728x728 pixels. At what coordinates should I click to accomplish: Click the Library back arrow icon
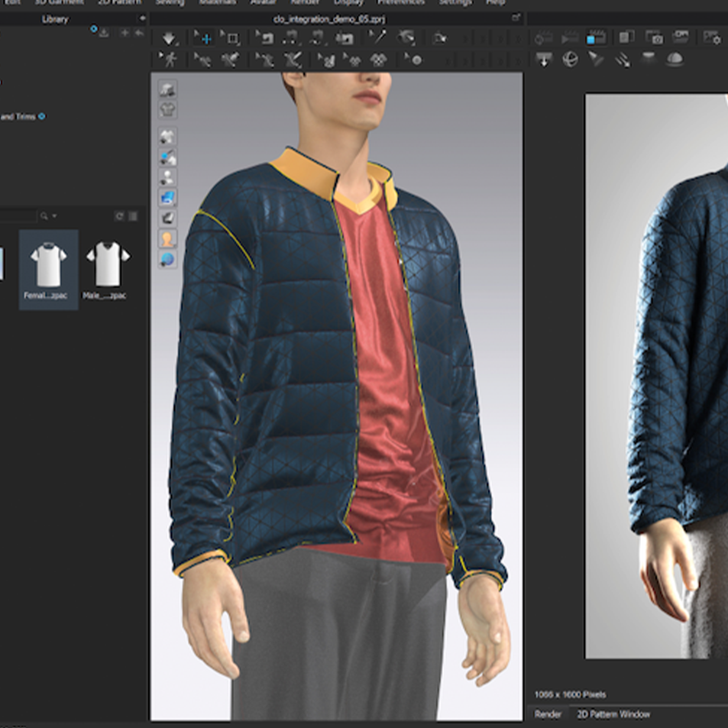coord(139,33)
